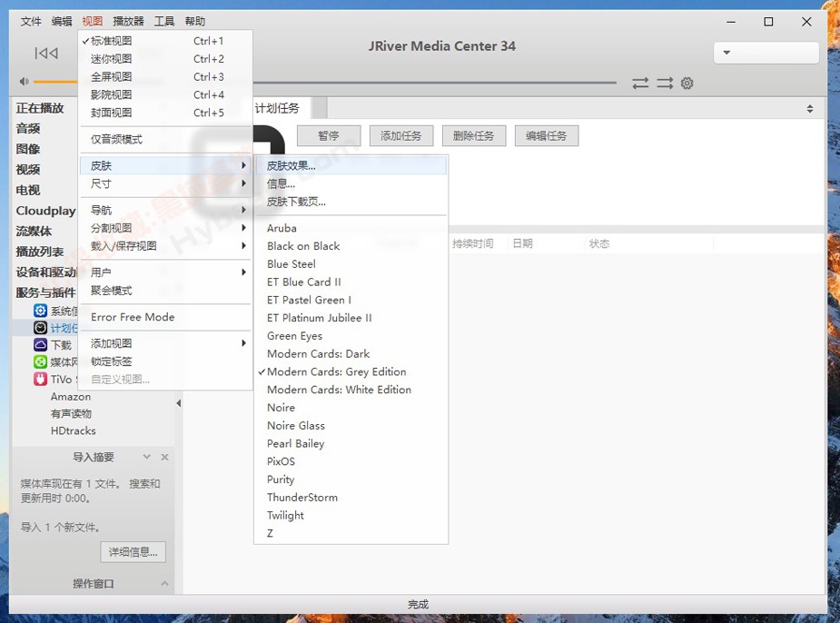The width and height of the screenshot is (840, 623).
Task: Open 信息... in skin submenu
Action: (351, 183)
